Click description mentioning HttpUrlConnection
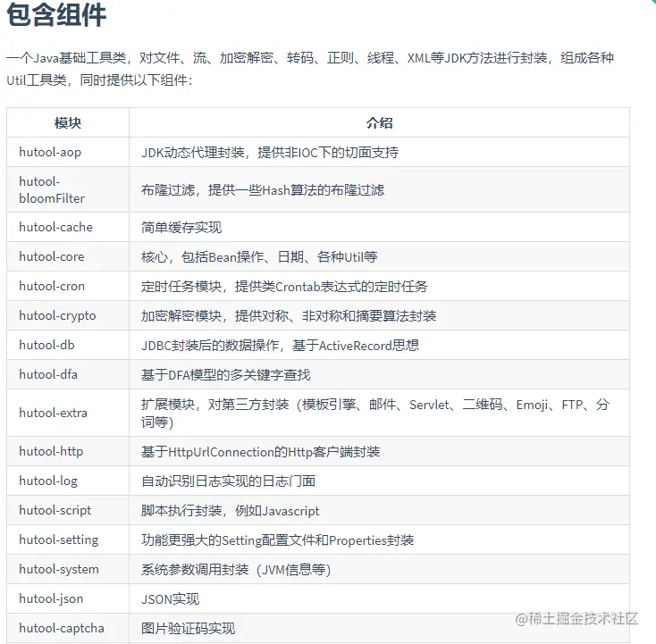Image resolution: width=656 pixels, height=644 pixels. pyautogui.click(x=261, y=452)
